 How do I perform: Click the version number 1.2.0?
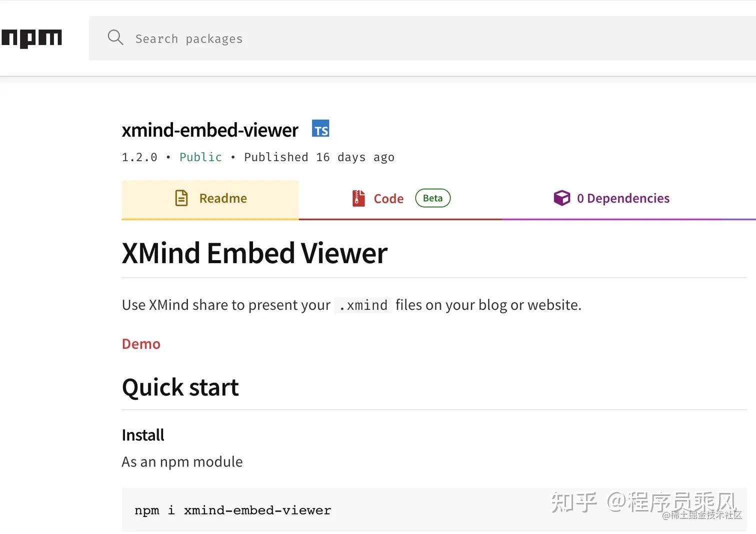pyautogui.click(x=139, y=157)
